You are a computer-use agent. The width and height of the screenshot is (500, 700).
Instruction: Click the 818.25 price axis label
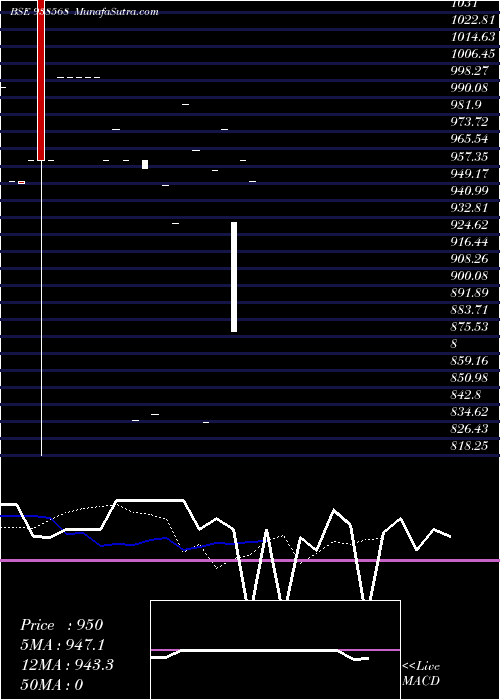point(470,446)
